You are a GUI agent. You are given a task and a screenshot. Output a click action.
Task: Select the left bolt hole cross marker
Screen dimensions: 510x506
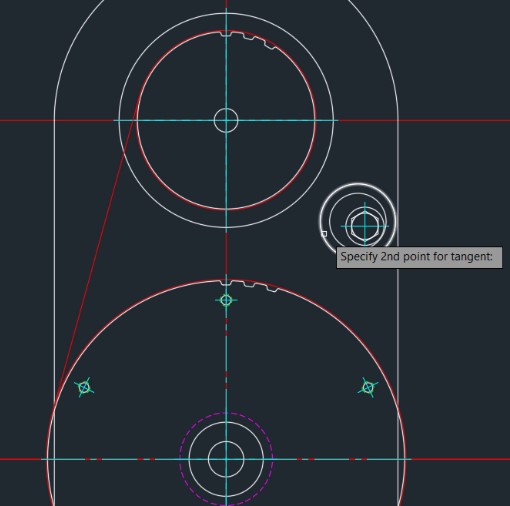pyautogui.click(x=84, y=388)
